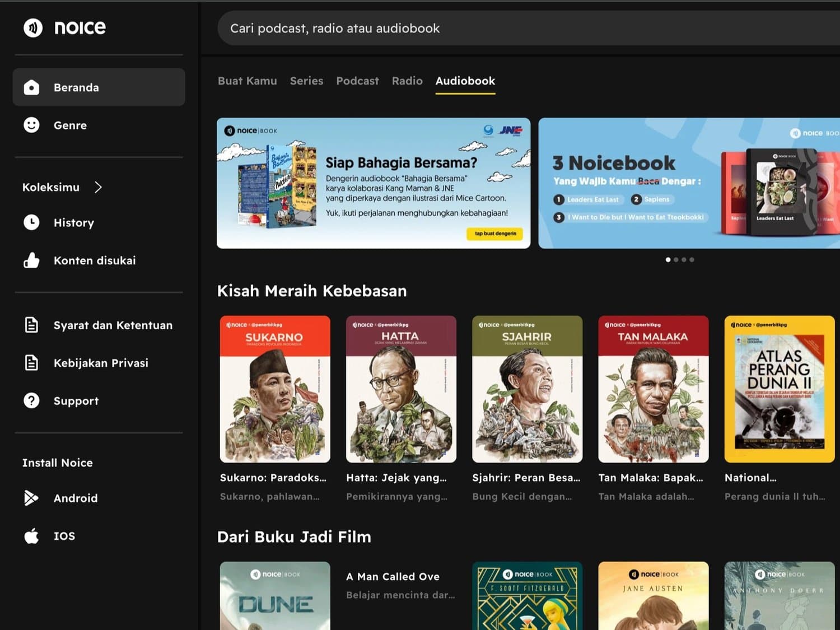
Task: Click the 'tap buat dengerin' yellow button
Action: coord(496,234)
